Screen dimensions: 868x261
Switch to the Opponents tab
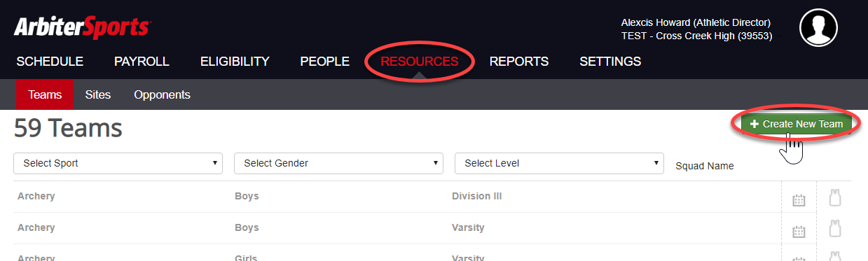click(x=162, y=94)
